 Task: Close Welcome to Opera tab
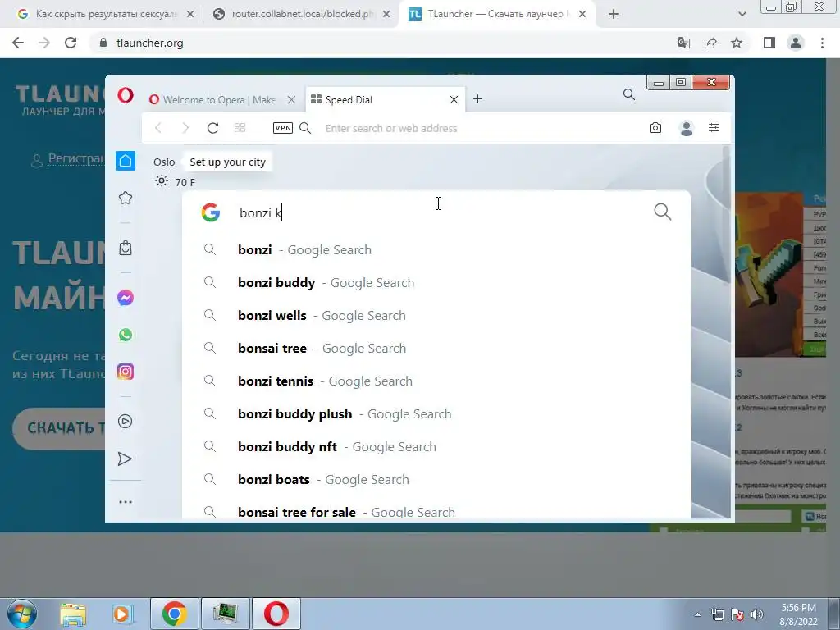tap(291, 99)
